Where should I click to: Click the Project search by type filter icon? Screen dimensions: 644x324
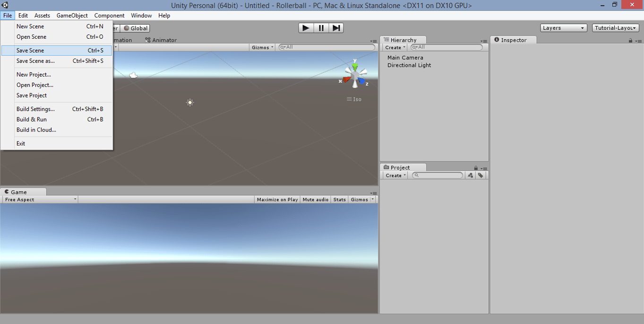pos(470,175)
